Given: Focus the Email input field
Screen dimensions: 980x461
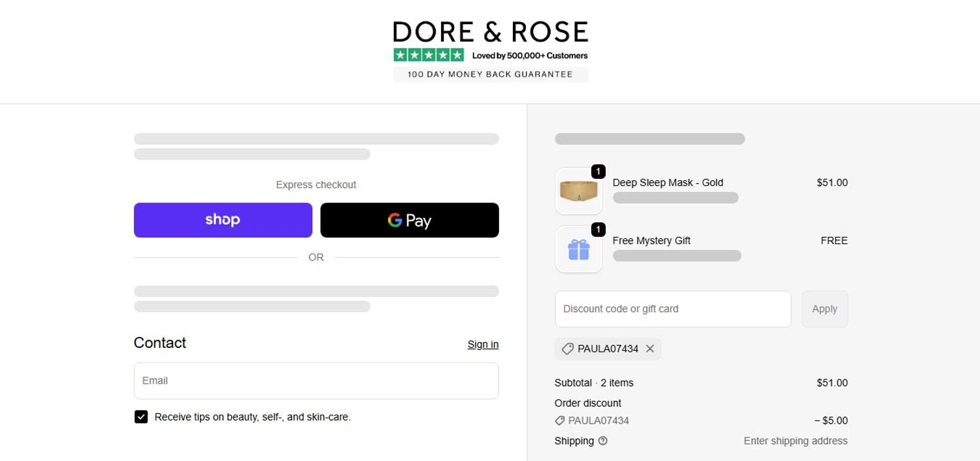Looking at the screenshot, I should click(316, 381).
